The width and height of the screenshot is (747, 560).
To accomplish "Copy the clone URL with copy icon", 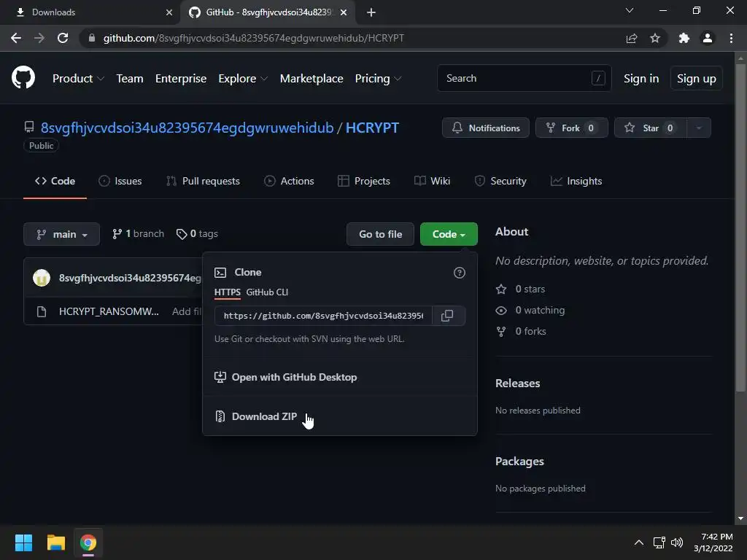I will point(447,316).
